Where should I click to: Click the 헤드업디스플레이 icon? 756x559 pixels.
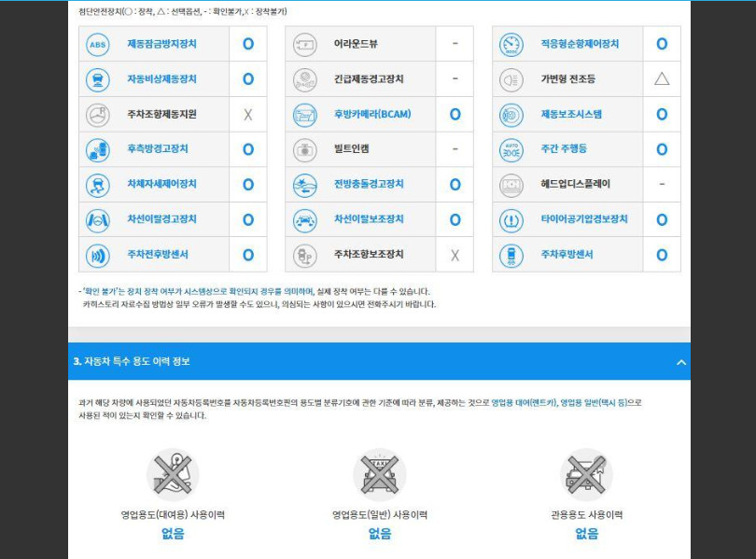point(511,185)
